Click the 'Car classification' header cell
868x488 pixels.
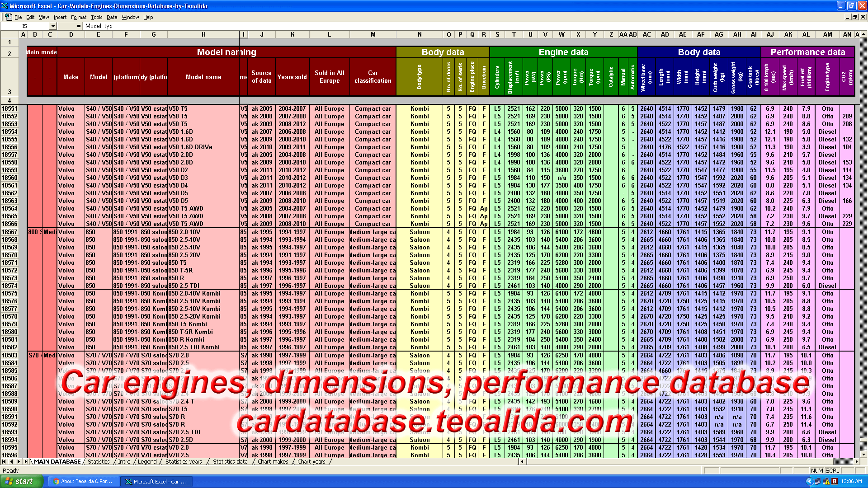coord(373,77)
